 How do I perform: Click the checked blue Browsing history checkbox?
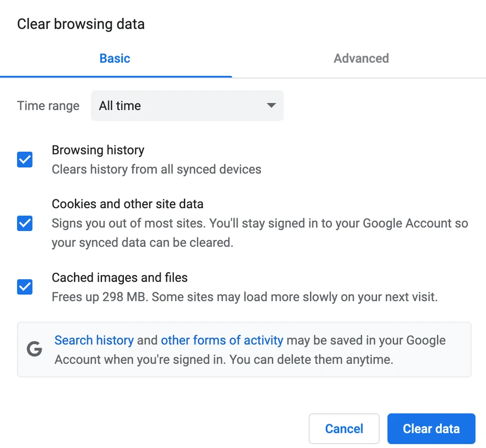coord(24,160)
